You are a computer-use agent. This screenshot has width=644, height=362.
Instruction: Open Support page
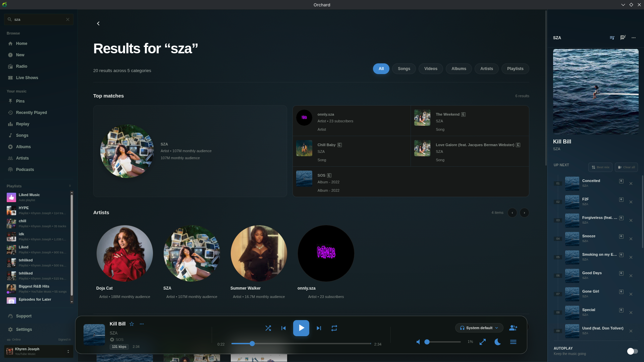(x=39, y=316)
